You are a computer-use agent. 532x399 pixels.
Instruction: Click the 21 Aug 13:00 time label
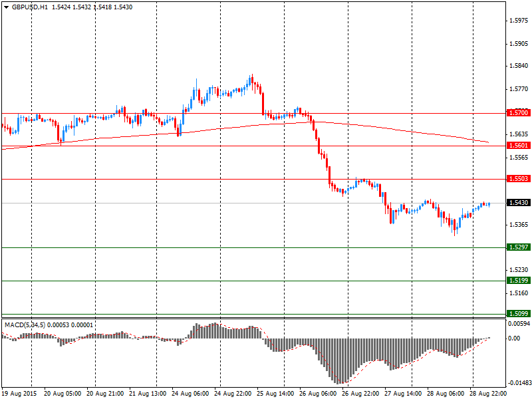[148, 394]
